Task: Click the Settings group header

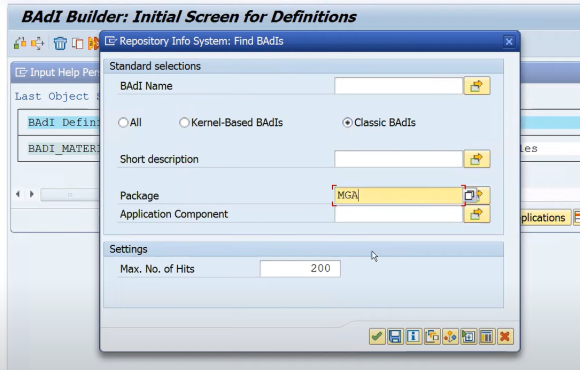Action: point(303,249)
